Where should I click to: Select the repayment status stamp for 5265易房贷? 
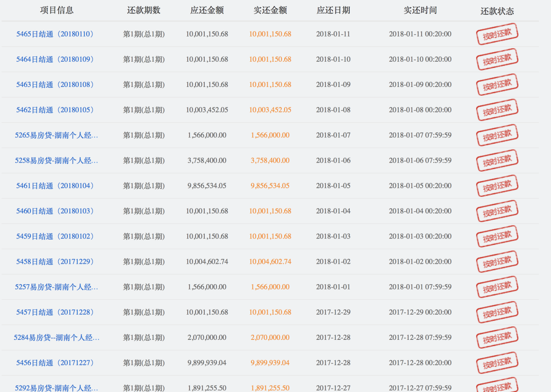[497, 135]
